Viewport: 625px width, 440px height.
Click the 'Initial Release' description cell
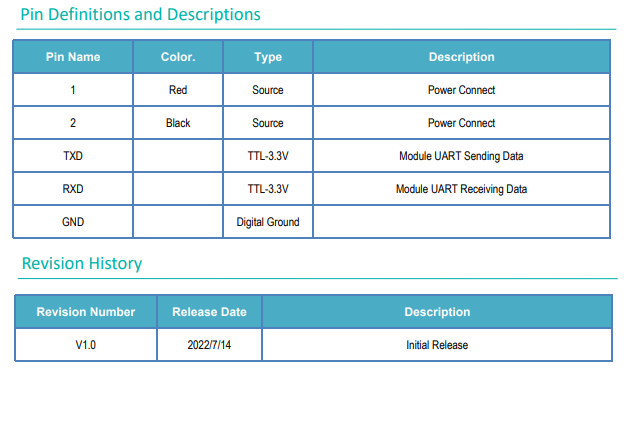pos(437,345)
